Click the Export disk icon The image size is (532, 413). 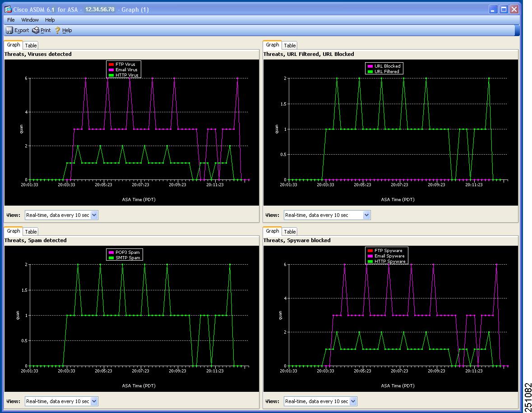[x=9, y=30]
